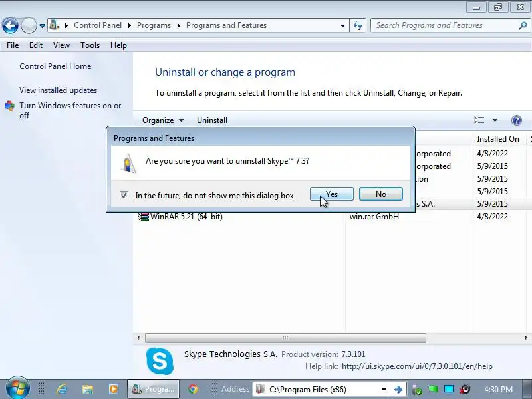
Task: Expand the arrow after Programs breadcrumb
Action: click(178, 26)
